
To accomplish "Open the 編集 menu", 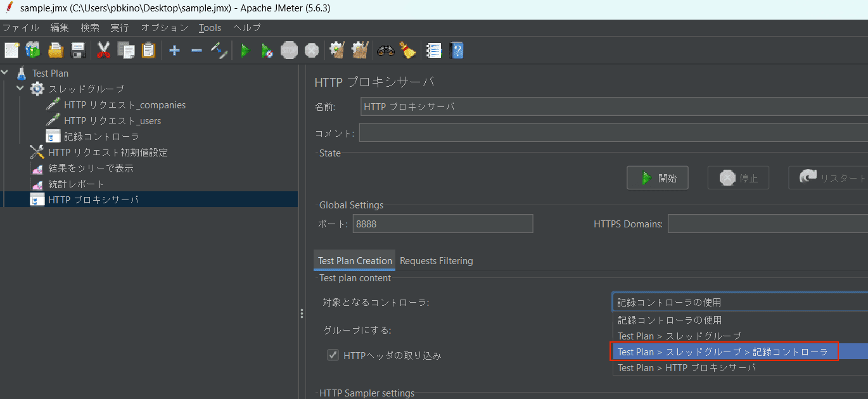I will [60, 28].
